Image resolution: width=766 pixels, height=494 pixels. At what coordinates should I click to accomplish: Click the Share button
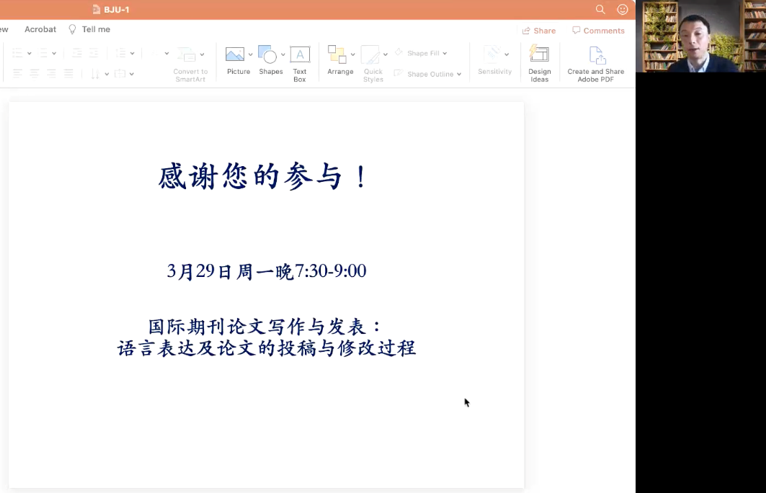pos(539,30)
